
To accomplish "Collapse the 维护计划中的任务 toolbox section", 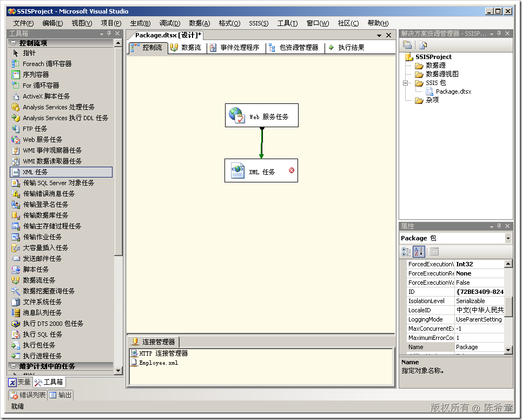I will tap(14, 366).
